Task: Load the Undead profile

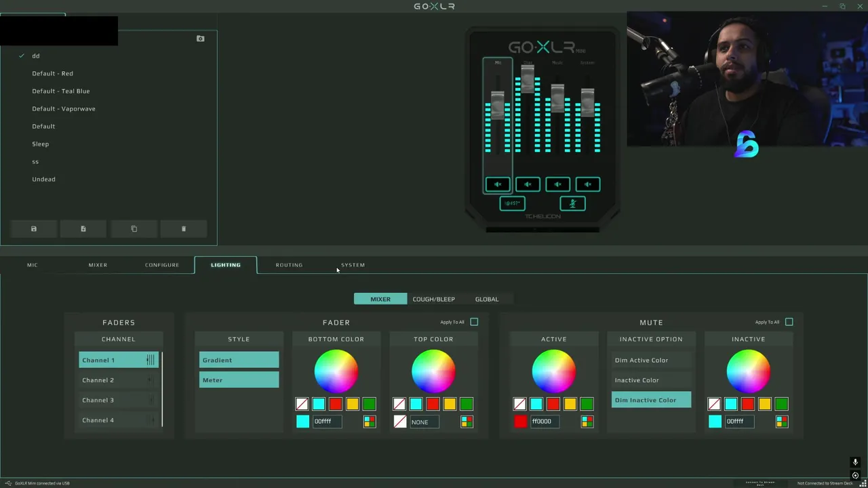Action: 43,179
